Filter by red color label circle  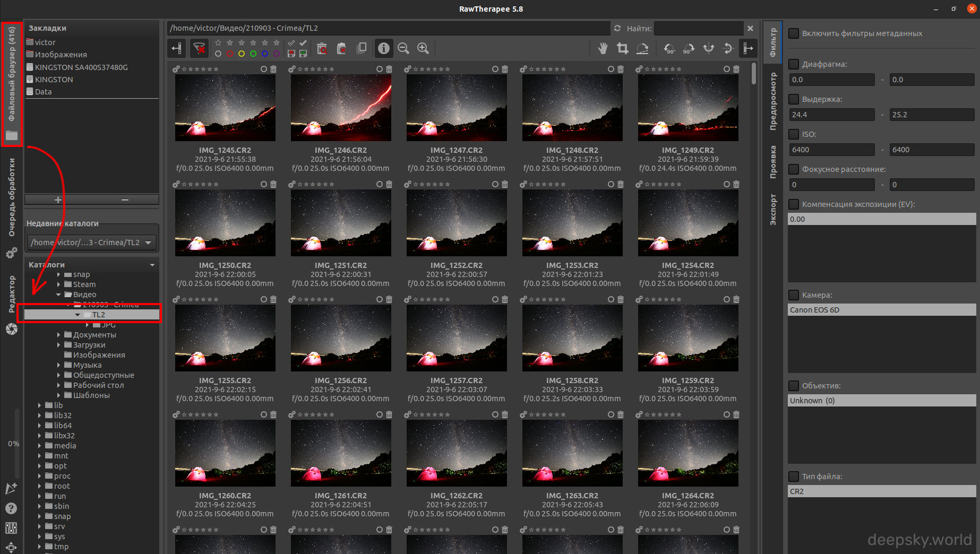pos(230,54)
